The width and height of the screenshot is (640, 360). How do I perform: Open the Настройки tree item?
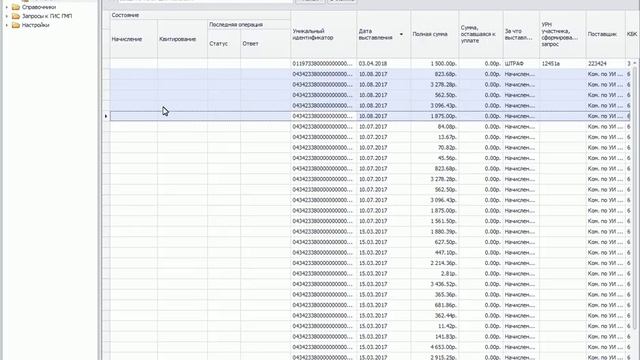pyautogui.click(x=36, y=25)
